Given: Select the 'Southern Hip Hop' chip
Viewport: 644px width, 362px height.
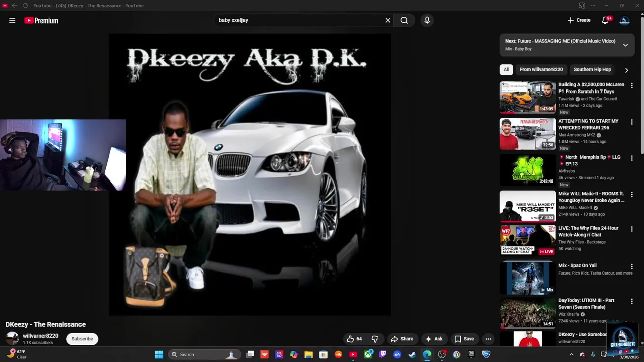Looking at the screenshot, I should [x=592, y=70].
